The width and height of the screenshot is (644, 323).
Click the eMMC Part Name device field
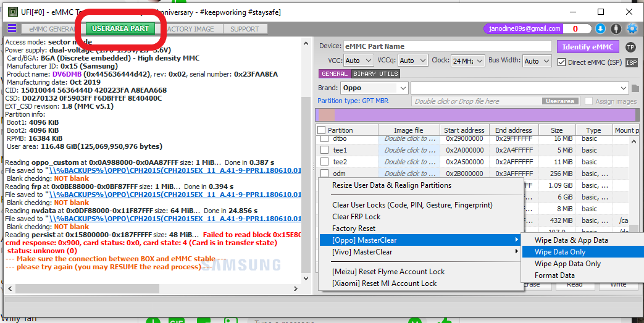point(447,46)
